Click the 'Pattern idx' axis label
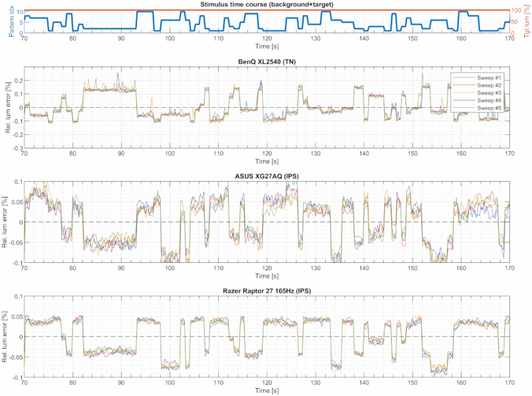The height and width of the screenshot is (396, 532). point(11,21)
